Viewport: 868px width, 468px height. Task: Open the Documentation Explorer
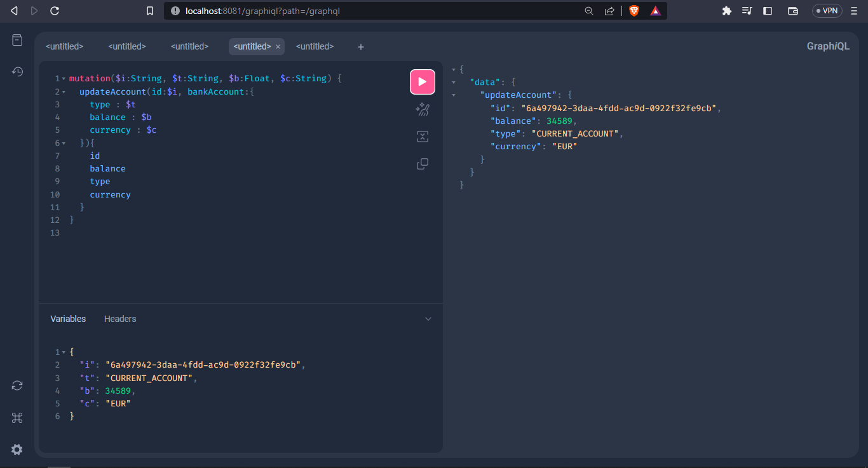coord(17,39)
